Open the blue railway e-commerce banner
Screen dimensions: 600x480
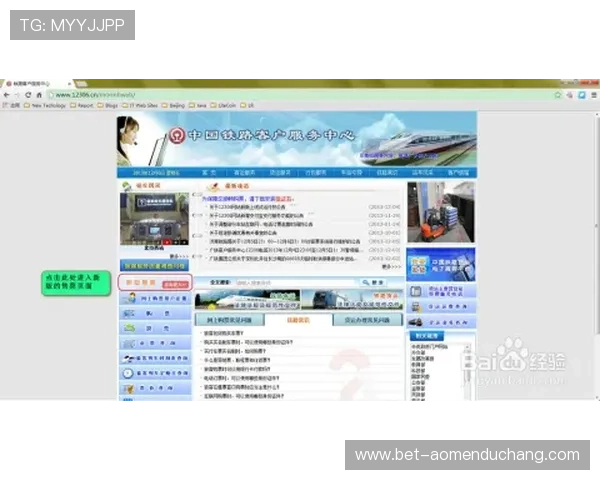pos(441,264)
